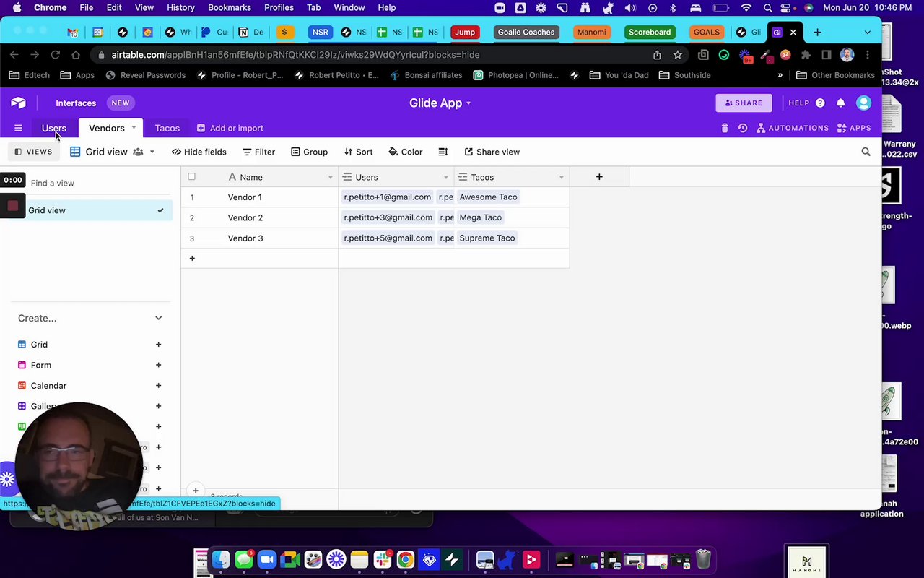Click the Filter button
Screen dimensions: 924x578
(x=259, y=152)
